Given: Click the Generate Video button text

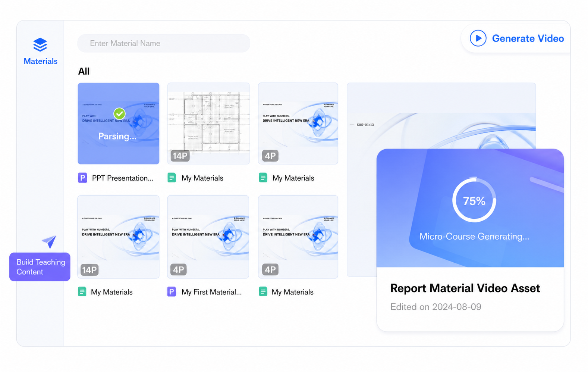Looking at the screenshot, I should pos(528,38).
